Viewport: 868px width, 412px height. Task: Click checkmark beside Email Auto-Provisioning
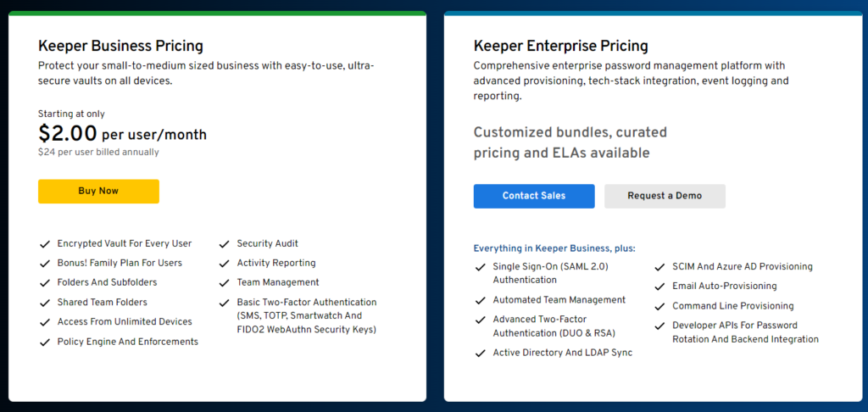tap(659, 287)
